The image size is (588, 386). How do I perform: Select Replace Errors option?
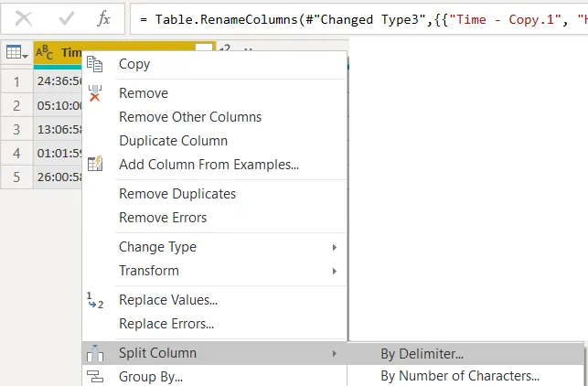point(166,324)
